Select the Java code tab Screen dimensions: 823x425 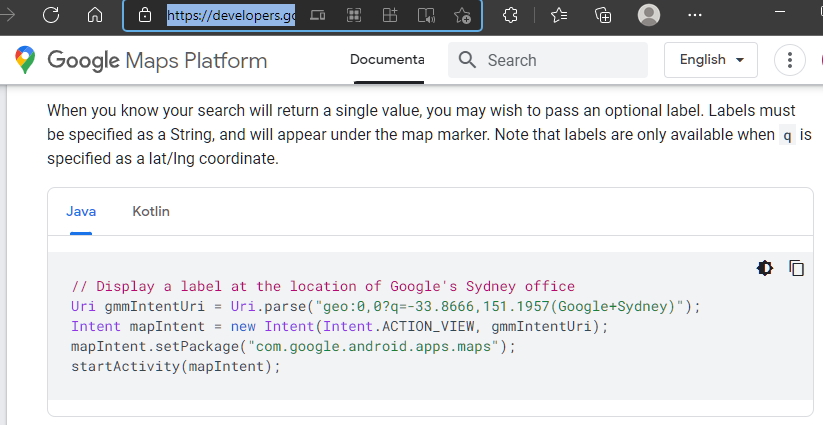(x=80, y=211)
